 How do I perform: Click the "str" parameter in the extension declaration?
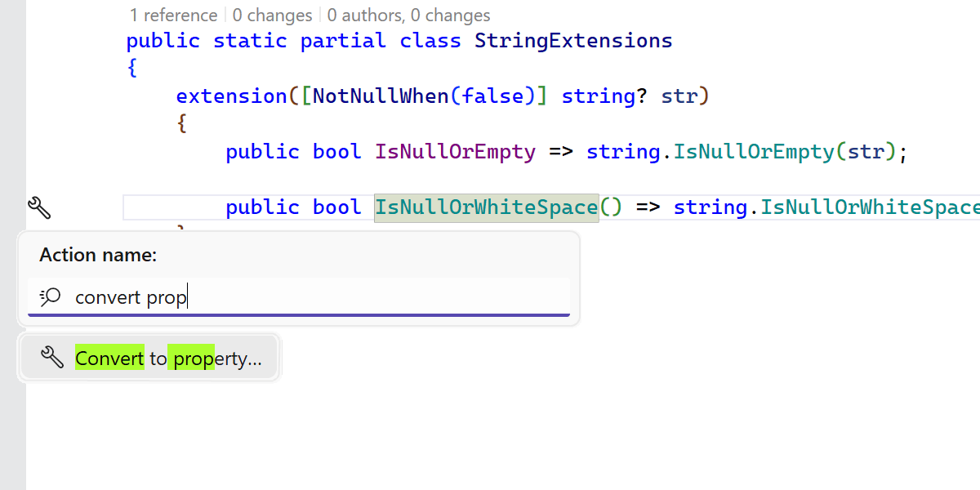point(679,96)
